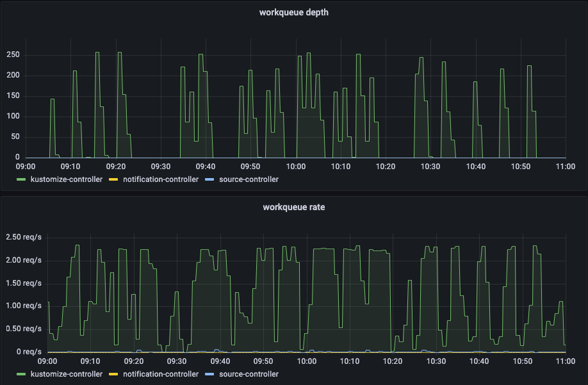The image size is (588, 385).
Task: Click the 250 y-axis label in depth chart
Action: (x=13, y=54)
